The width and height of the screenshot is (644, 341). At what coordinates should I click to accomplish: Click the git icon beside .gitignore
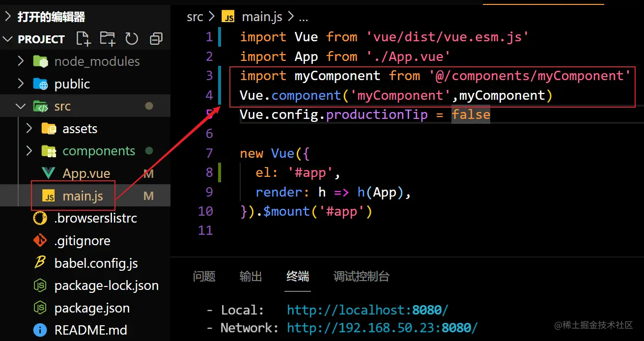(x=40, y=241)
